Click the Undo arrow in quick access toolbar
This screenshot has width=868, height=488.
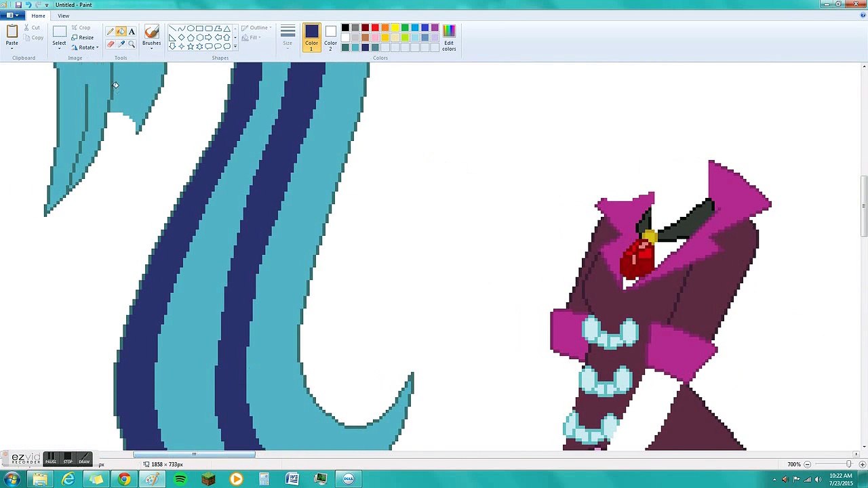click(27, 5)
